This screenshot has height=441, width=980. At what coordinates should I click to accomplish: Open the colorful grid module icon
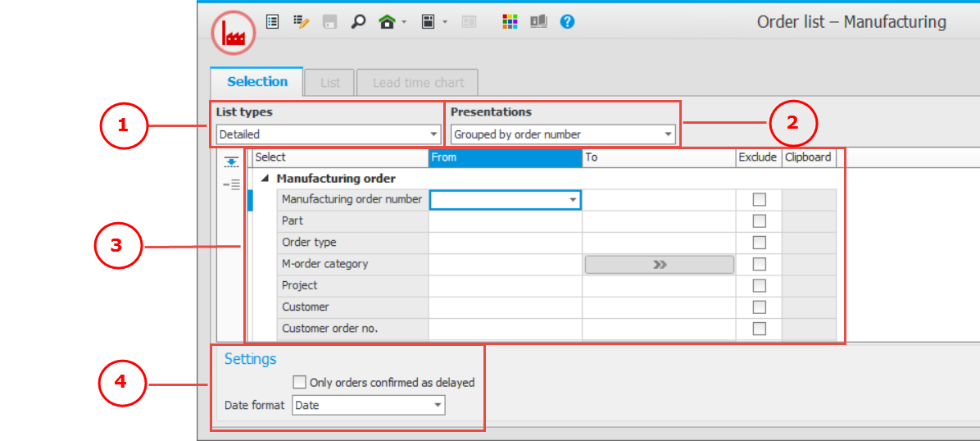[510, 22]
